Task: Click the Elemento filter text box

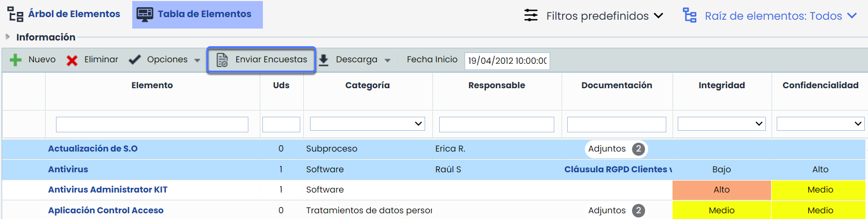Action: tap(152, 125)
